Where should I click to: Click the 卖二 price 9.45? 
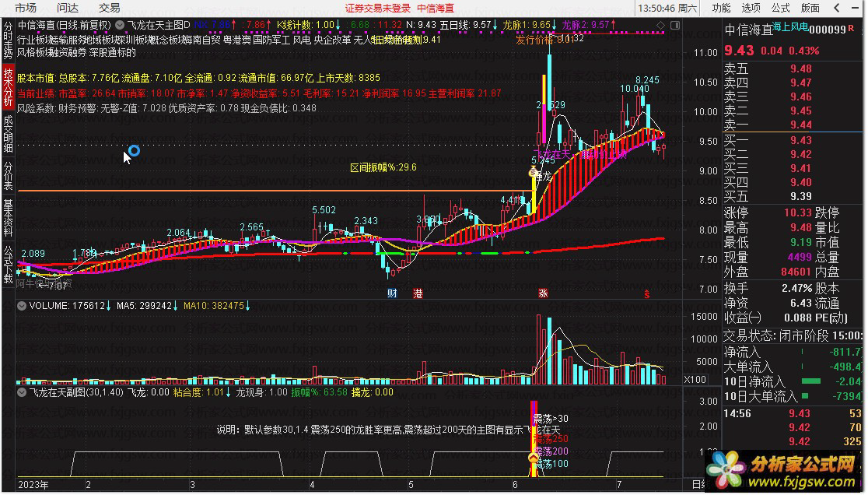click(x=801, y=111)
